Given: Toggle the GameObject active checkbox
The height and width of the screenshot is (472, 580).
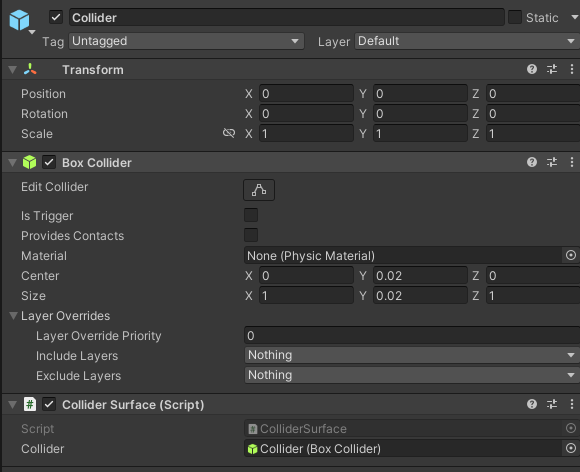Looking at the screenshot, I should point(56,17).
